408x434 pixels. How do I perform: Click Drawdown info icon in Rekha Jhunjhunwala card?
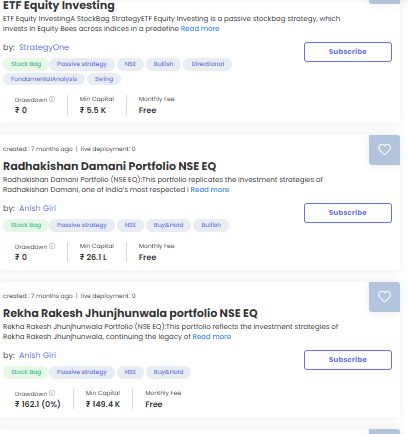click(52, 393)
